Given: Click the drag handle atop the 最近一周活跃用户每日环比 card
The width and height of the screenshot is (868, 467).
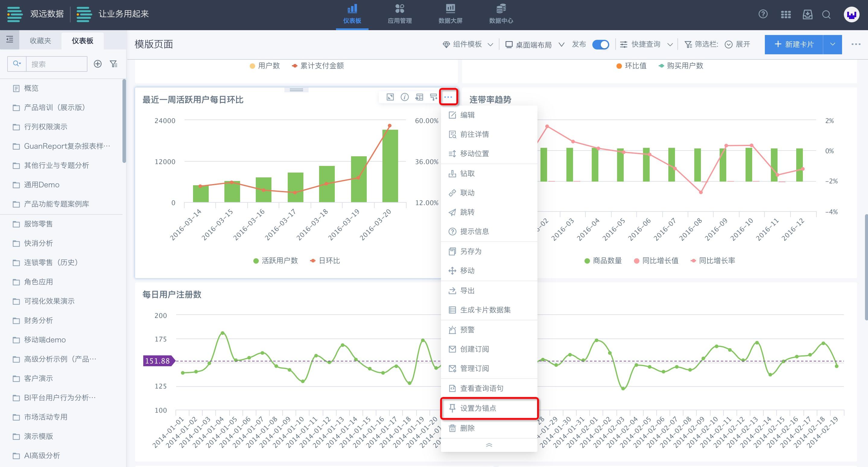Looking at the screenshot, I should tap(296, 90).
